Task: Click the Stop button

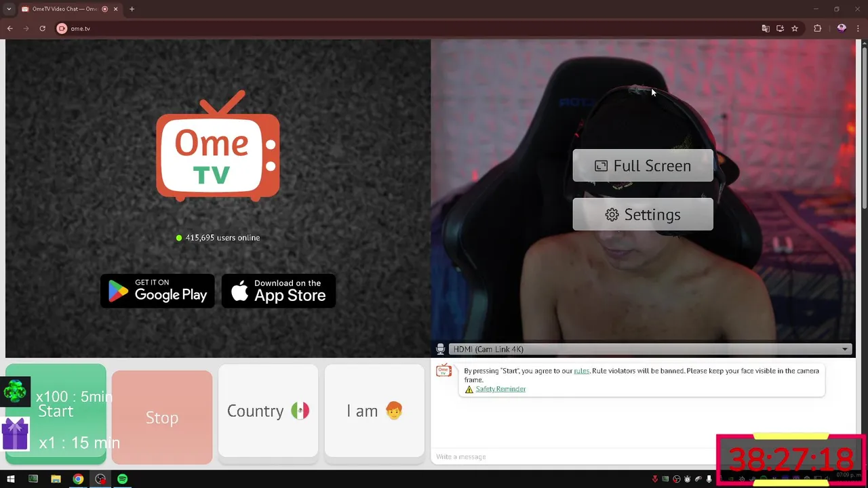Action: [162, 418]
